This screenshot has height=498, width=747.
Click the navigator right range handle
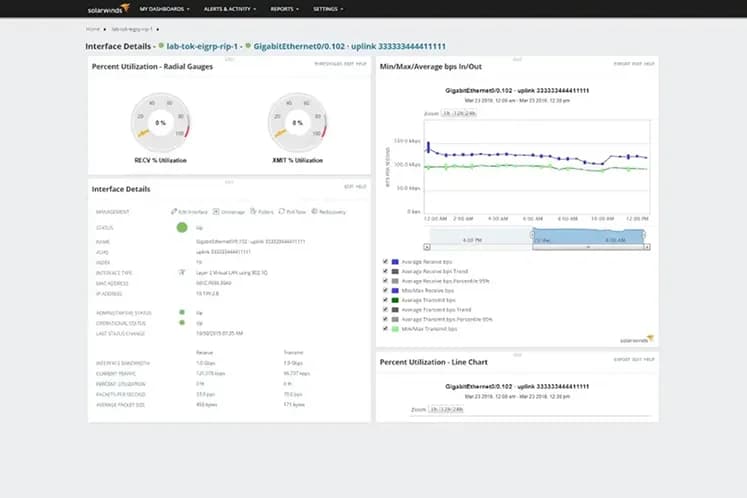[x=644, y=235]
